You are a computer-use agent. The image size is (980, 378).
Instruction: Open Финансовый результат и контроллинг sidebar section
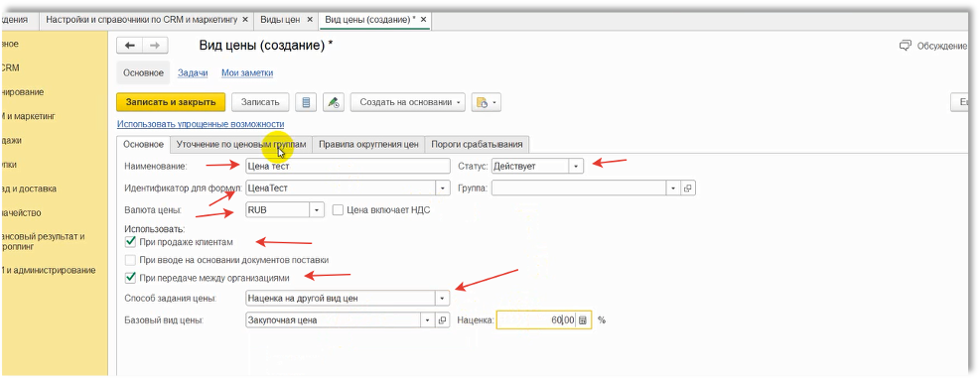pos(43,241)
